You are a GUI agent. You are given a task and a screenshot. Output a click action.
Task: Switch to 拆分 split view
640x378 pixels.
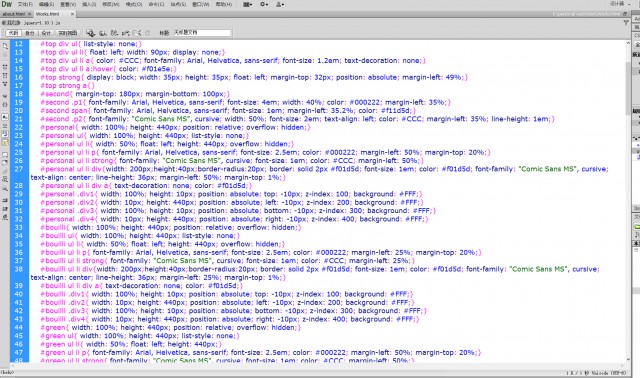(x=30, y=33)
